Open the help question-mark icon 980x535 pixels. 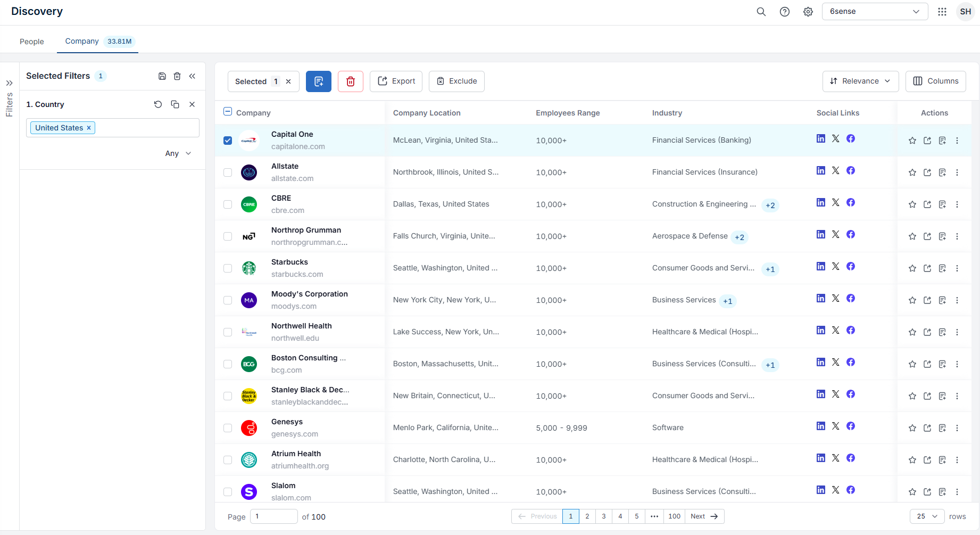785,12
